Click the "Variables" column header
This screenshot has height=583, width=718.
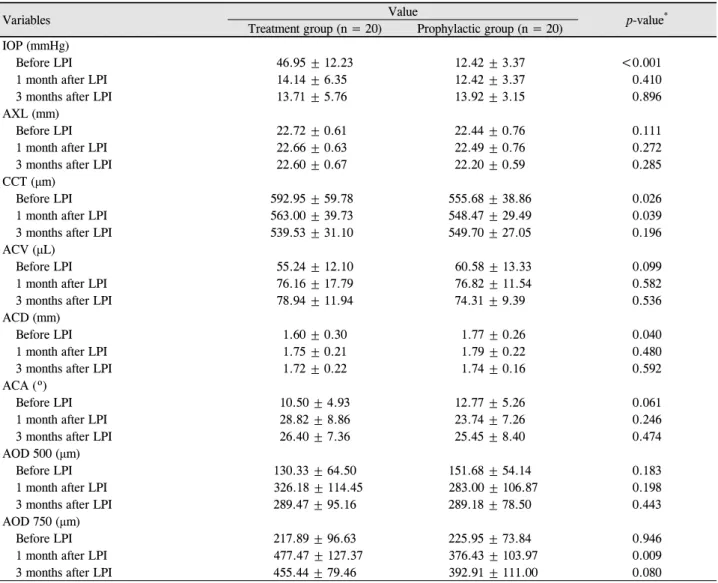click(x=27, y=20)
